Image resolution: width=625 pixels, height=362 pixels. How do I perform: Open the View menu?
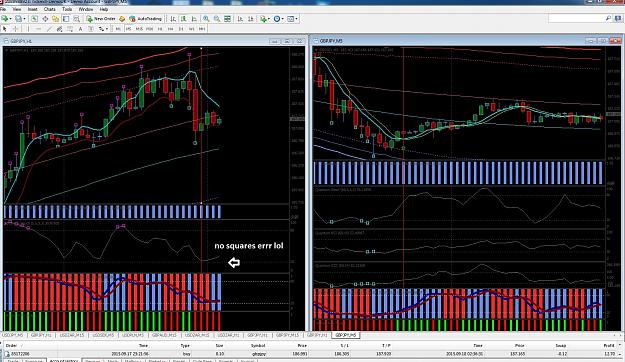17,9
